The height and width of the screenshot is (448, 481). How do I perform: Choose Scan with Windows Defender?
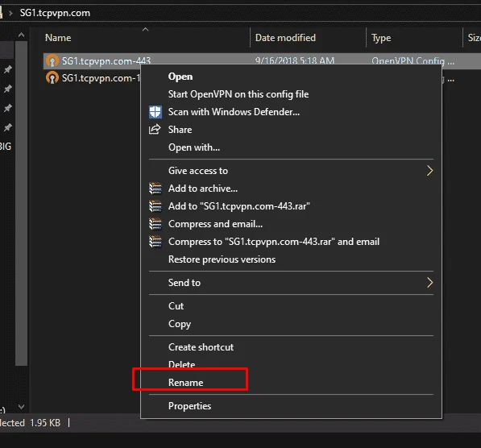[x=291, y=112]
